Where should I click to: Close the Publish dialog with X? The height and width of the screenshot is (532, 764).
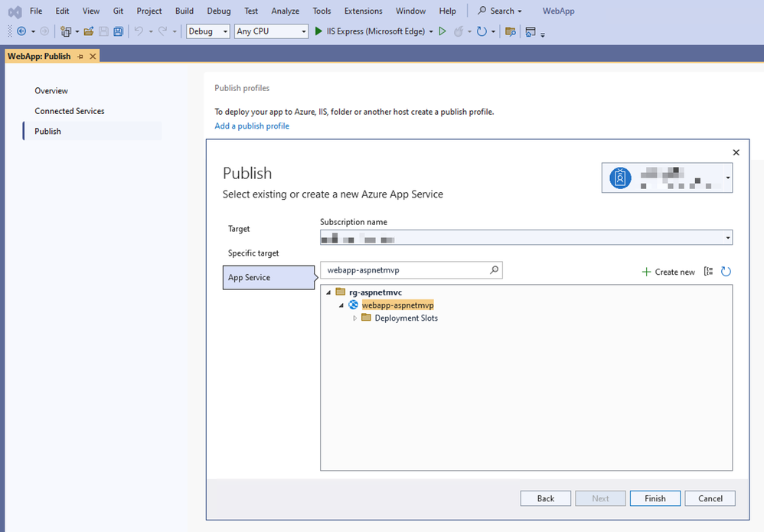(x=736, y=152)
